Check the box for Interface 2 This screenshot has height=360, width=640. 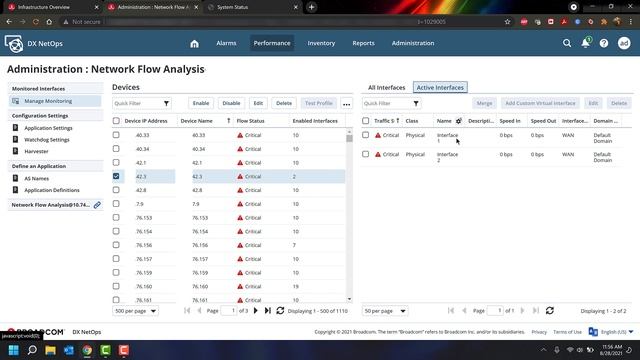(x=366, y=154)
